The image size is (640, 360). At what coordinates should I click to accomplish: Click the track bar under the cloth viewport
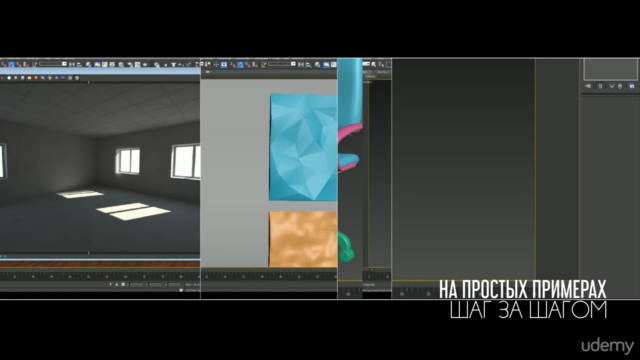tap(269, 276)
